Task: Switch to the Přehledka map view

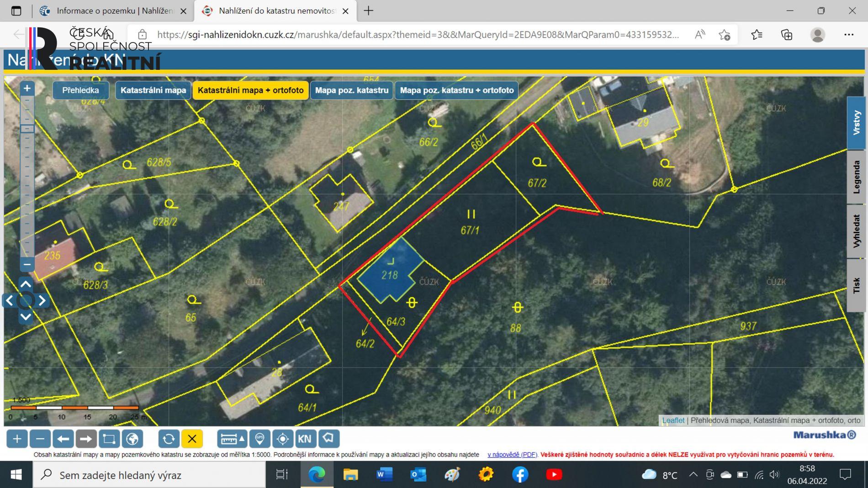Action: point(80,90)
